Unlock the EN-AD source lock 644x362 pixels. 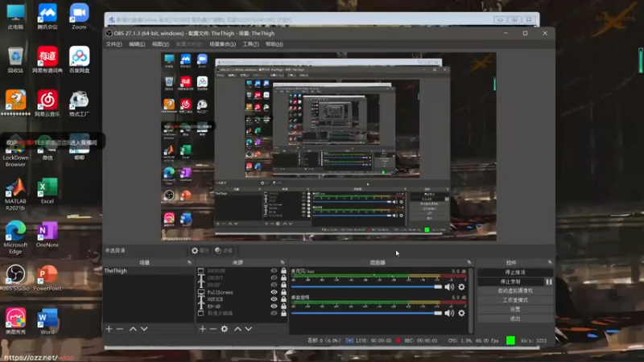click(x=283, y=306)
